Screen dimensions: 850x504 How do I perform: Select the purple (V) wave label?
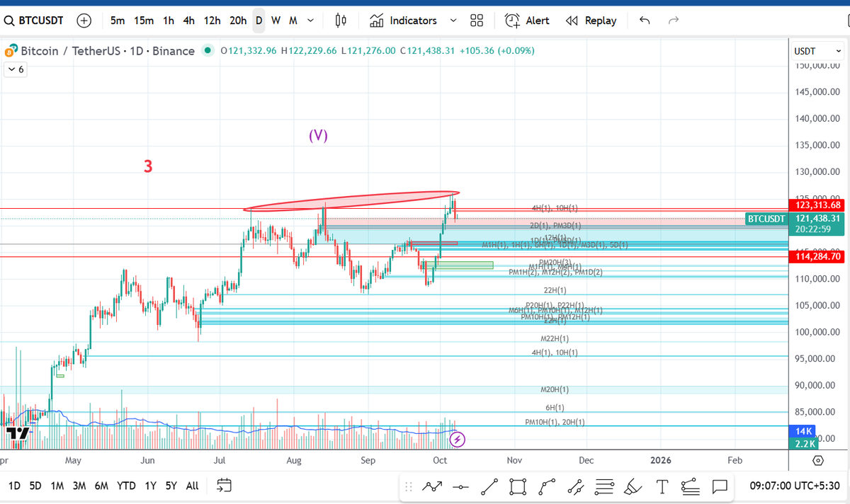[318, 135]
